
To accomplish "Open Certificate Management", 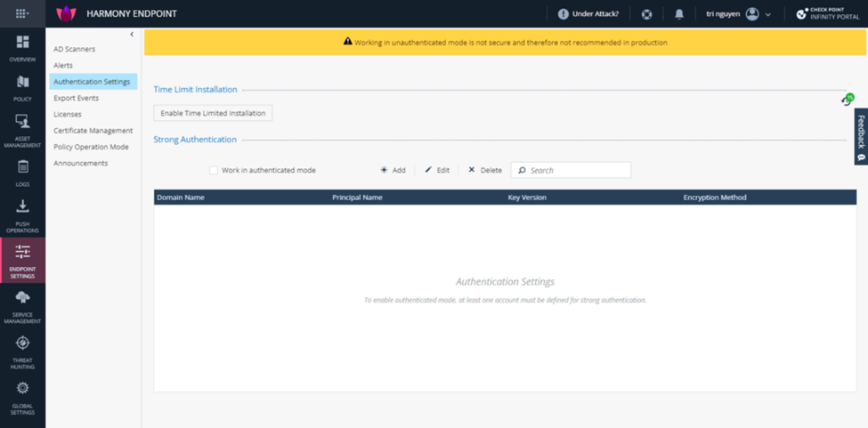I will pos(93,131).
